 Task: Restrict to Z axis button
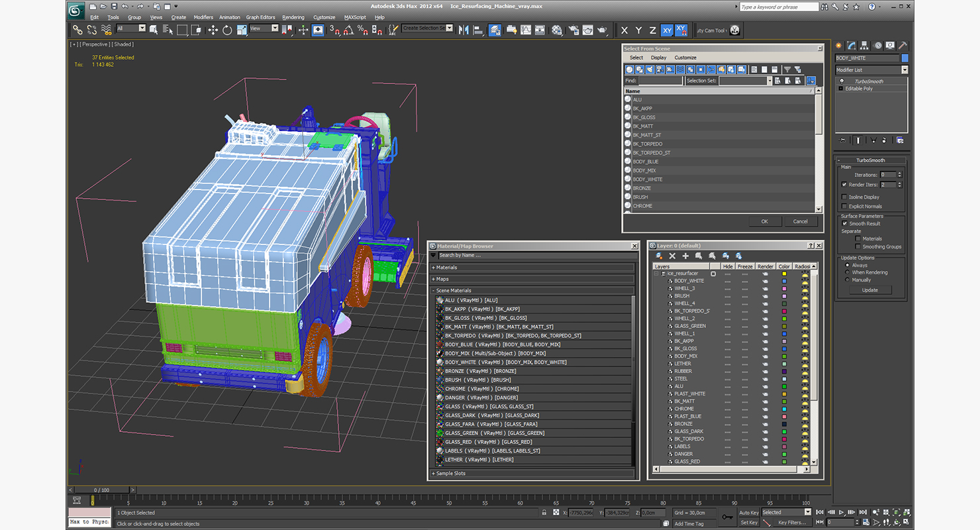click(x=652, y=30)
